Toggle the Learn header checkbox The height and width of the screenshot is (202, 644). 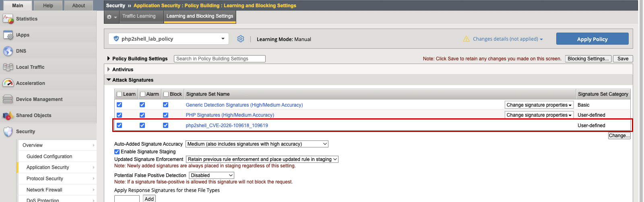119,94
